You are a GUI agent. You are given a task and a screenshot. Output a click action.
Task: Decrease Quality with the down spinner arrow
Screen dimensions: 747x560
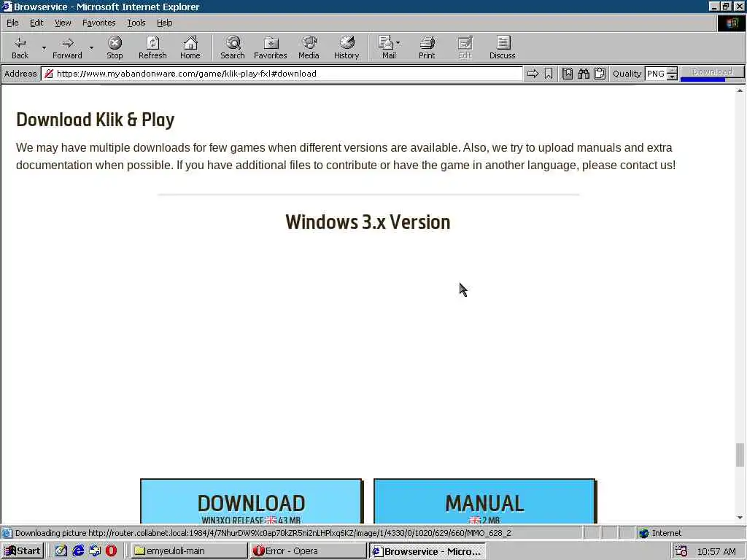(672, 77)
